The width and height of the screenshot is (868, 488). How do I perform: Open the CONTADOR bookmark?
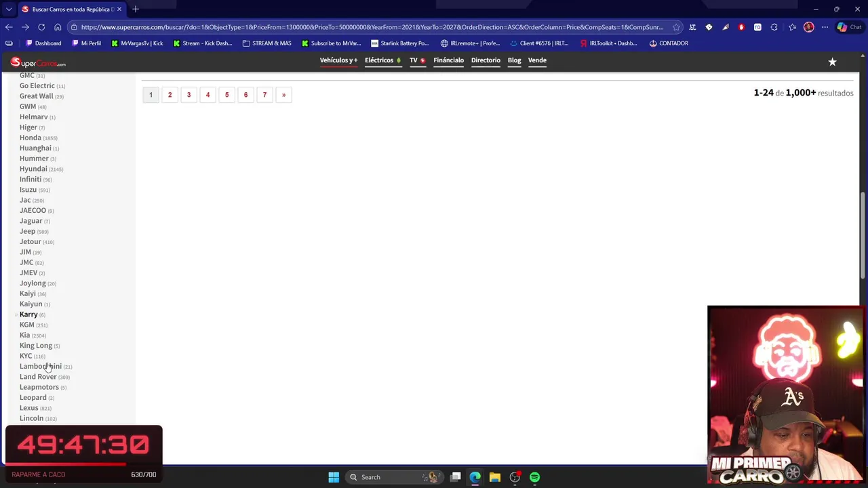669,43
